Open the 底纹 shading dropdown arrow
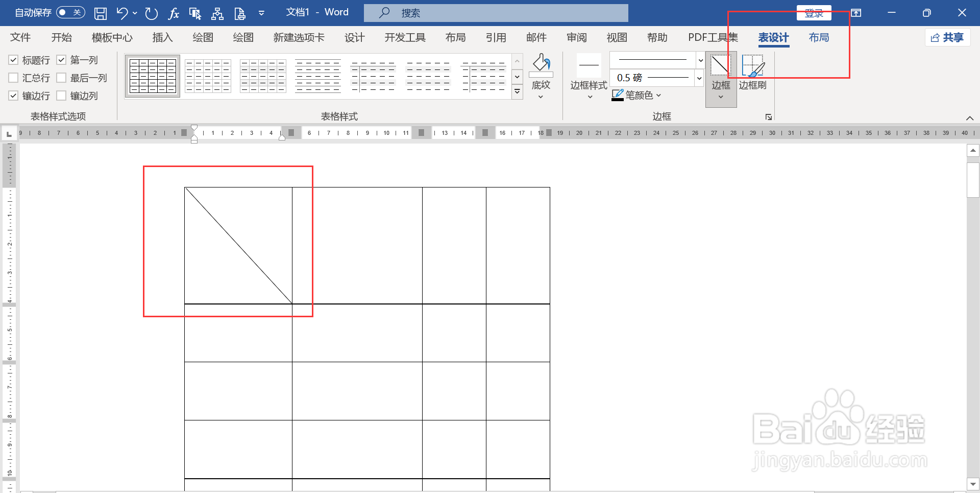Viewport: 980px width, 493px height. (x=541, y=97)
